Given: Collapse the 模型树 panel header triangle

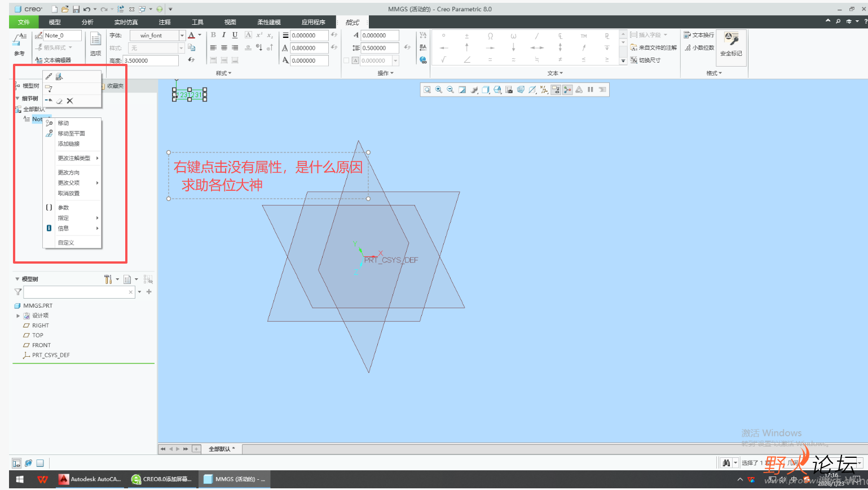Looking at the screenshot, I should click(17, 279).
